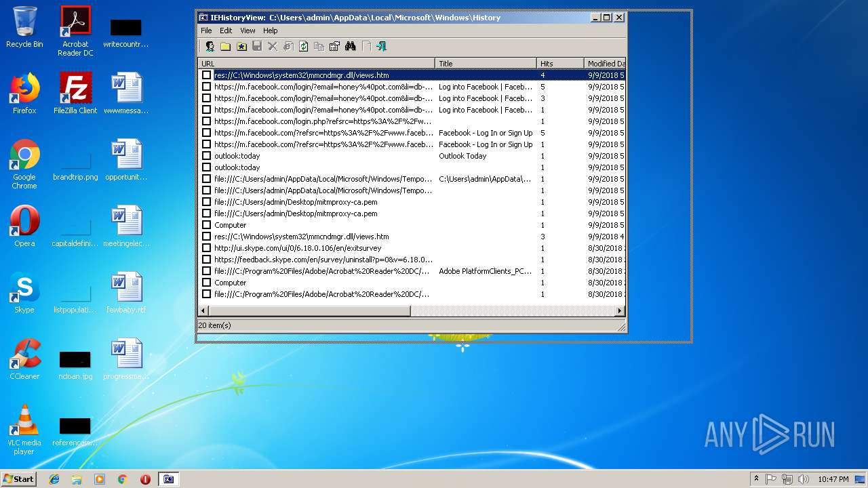Click the horizontal scrollbar thumb in the history list
The width and height of the screenshot is (868, 488).
(x=310, y=310)
